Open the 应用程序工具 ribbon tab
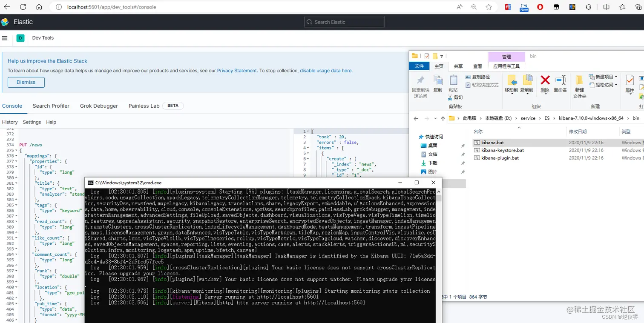 tap(506, 66)
